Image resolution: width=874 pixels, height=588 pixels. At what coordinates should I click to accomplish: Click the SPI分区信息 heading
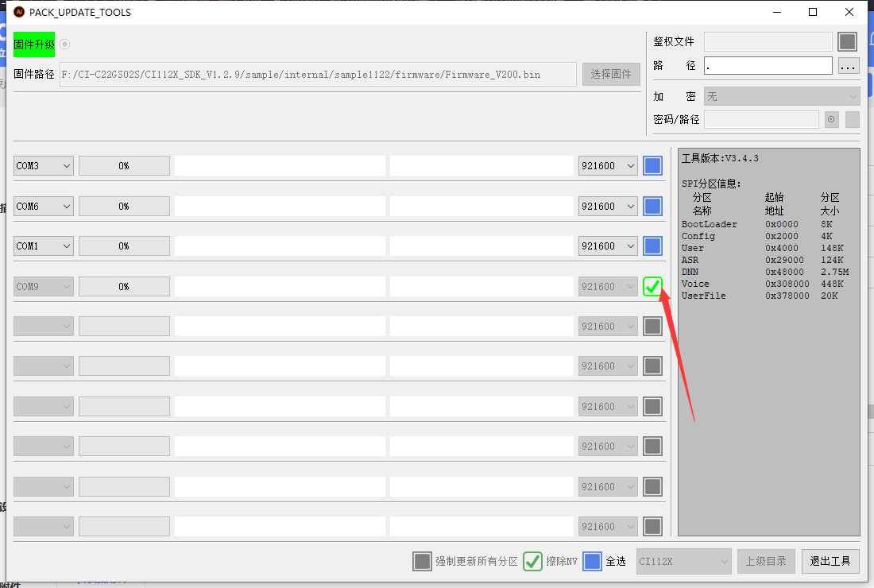tap(711, 184)
